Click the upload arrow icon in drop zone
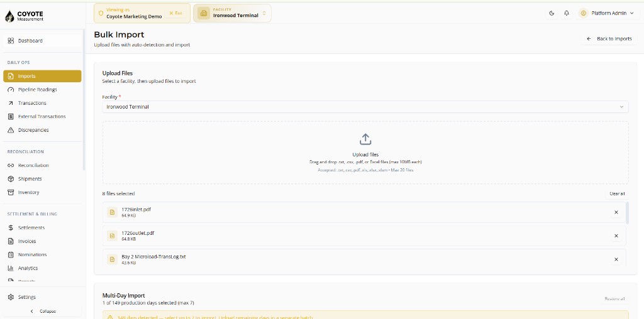The image size is (644, 319). [x=365, y=139]
